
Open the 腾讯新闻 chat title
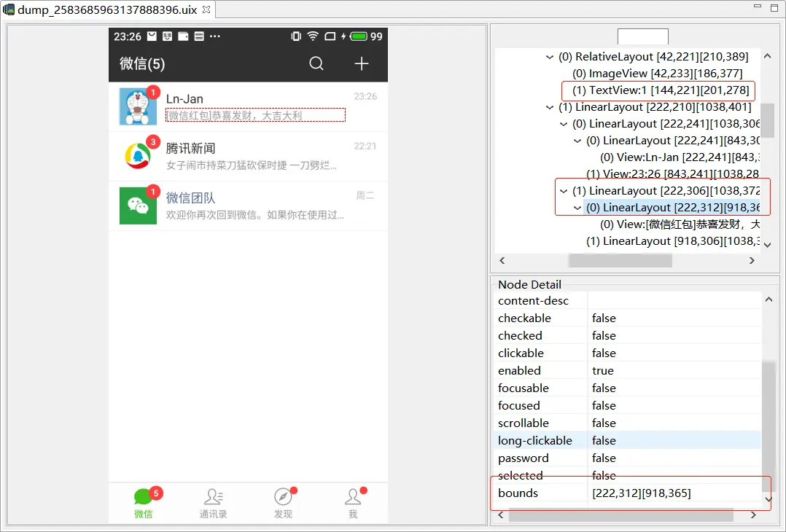coord(190,148)
